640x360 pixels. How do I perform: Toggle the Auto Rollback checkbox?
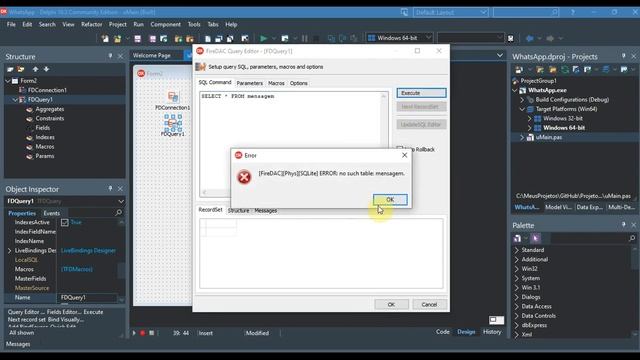point(400,149)
